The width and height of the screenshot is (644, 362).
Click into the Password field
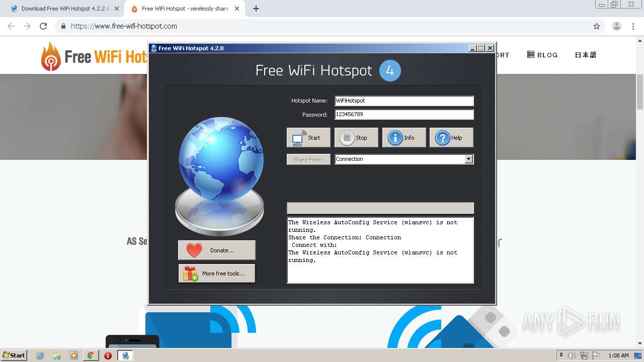pyautogui.click(x=404, y=115)
